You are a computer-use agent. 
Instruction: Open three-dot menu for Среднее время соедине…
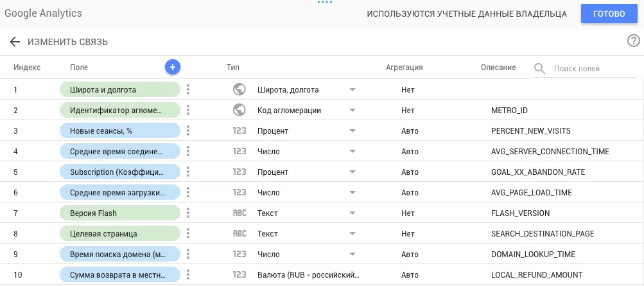188,151
